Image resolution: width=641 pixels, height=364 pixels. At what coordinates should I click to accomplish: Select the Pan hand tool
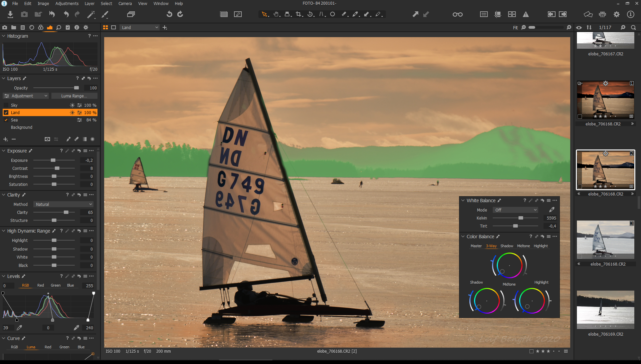click(x=276, y=14)
